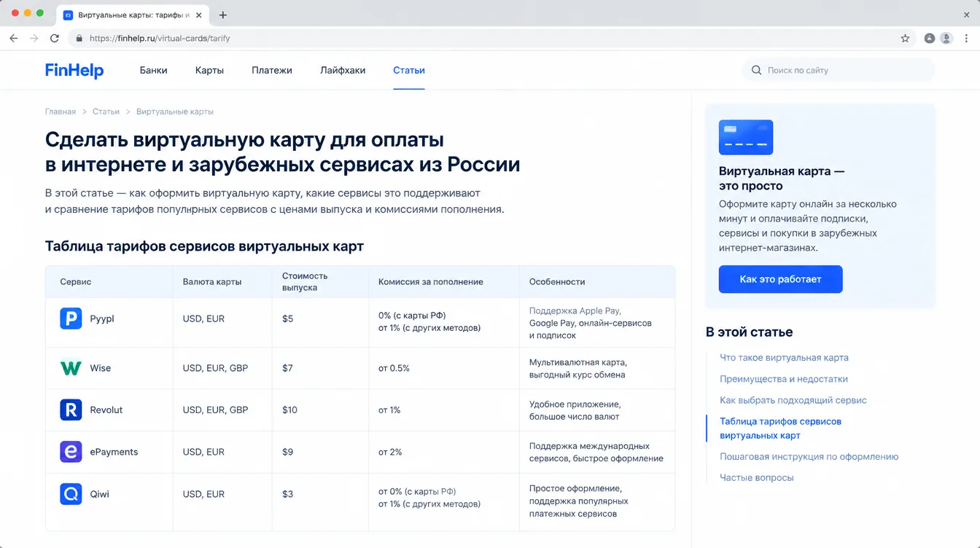980x548 pixels.
Task: Jump to Таблица тарифов сервисов contents link
Action: coord(780,428)
